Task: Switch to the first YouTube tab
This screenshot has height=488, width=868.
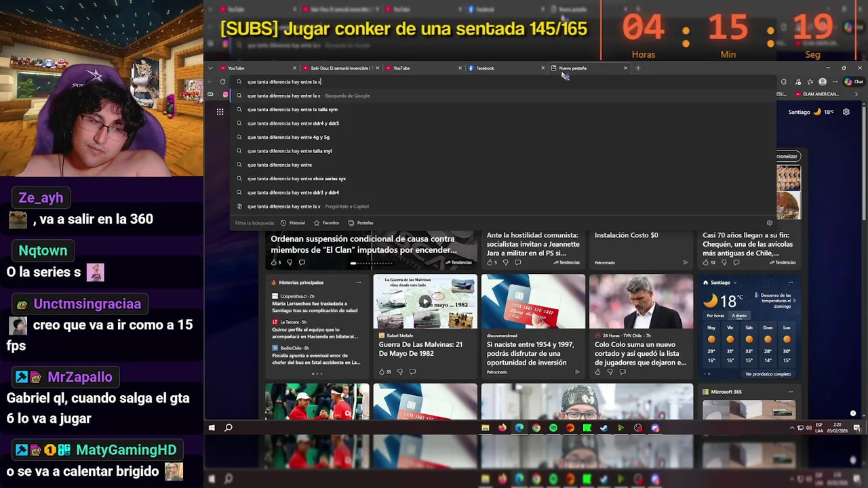Action: click(258, 68)
